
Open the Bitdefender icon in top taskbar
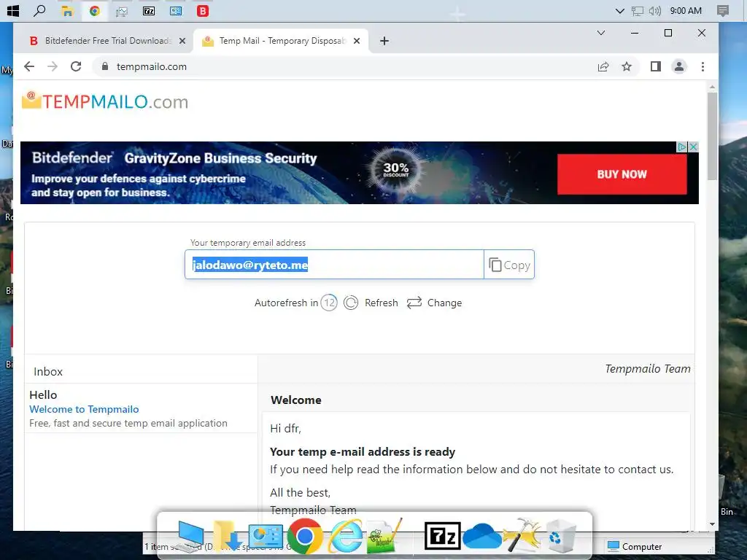click(203, 10)
